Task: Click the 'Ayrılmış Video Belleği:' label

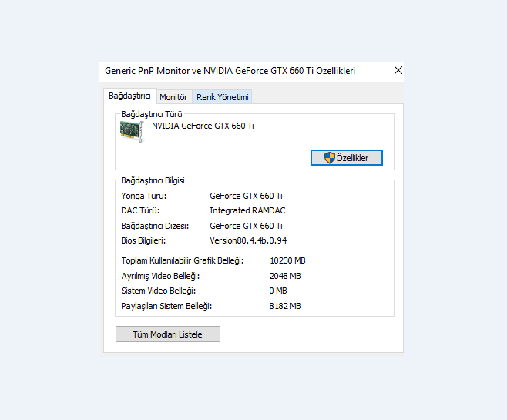Action: [160, 276]
